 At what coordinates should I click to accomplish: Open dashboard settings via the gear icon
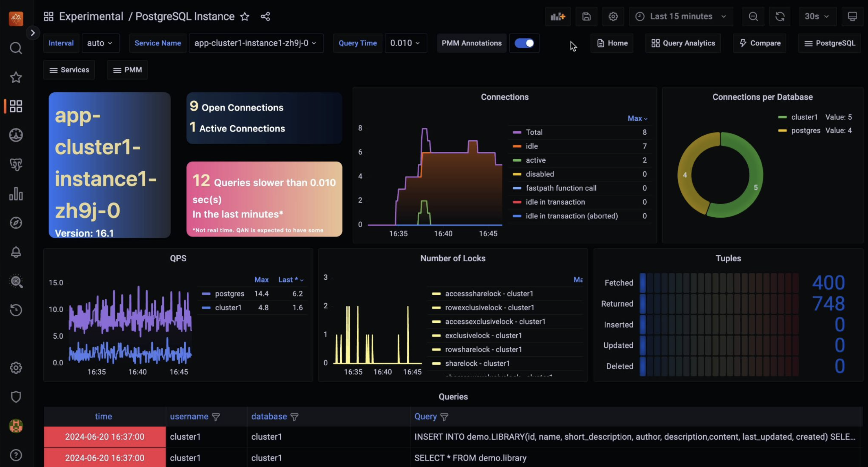[x=613, y=16]
